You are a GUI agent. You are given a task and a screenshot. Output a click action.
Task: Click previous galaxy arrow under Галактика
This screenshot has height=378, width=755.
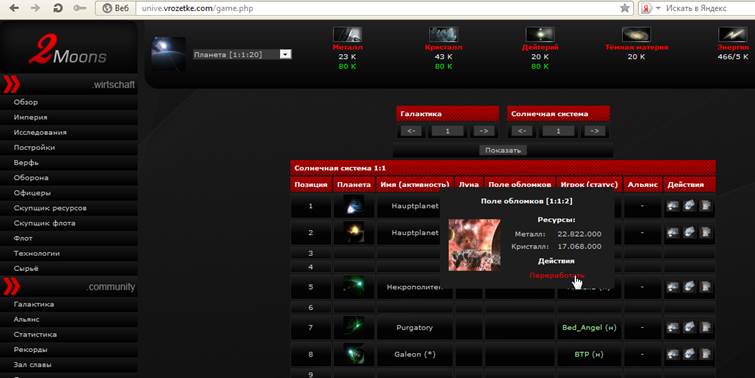pos(411,131)
